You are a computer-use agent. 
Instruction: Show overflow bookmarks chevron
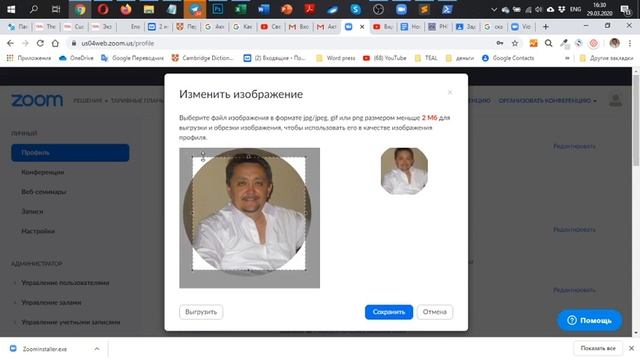[567, 58]
